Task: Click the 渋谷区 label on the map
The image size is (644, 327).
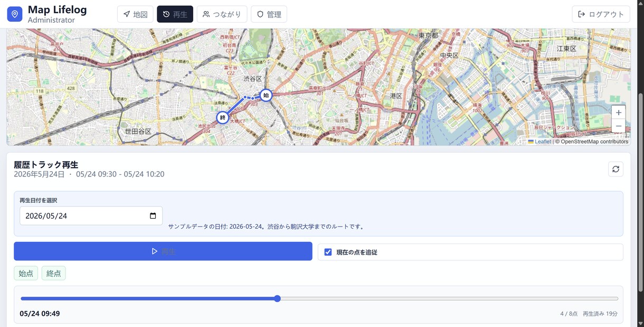Action: (253, 79)
